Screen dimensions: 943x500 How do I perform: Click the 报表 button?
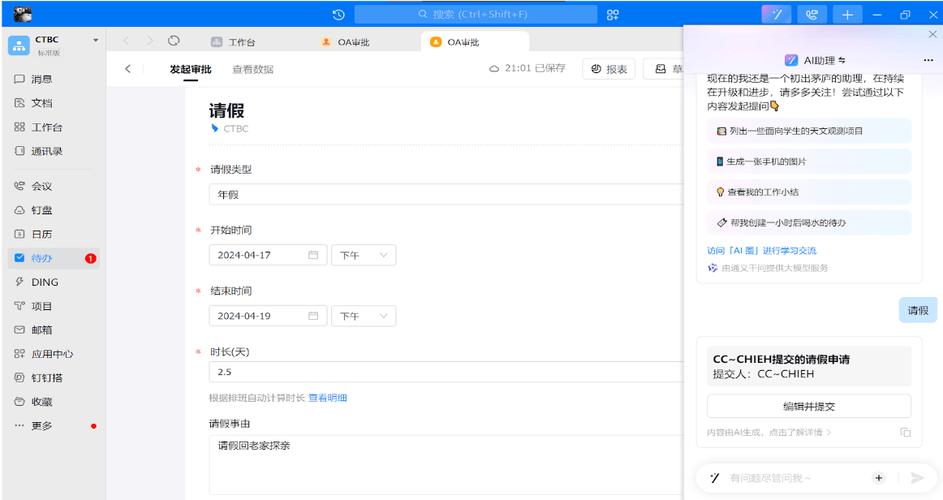(609, 69)
